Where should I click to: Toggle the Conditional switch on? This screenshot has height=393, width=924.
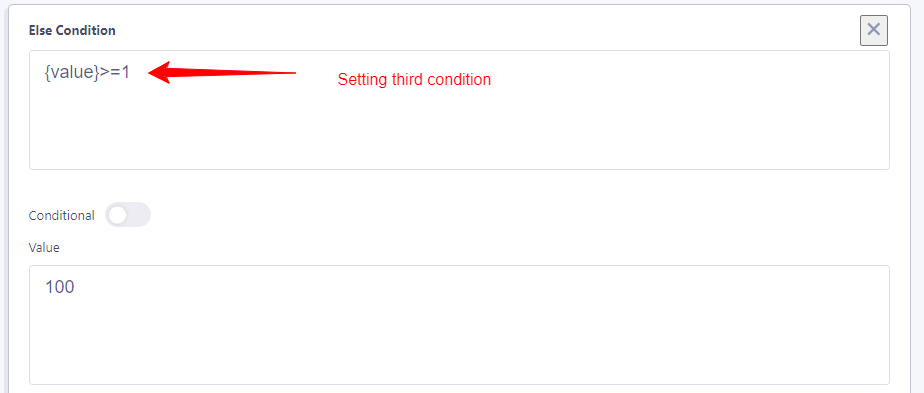click(128, 215)
